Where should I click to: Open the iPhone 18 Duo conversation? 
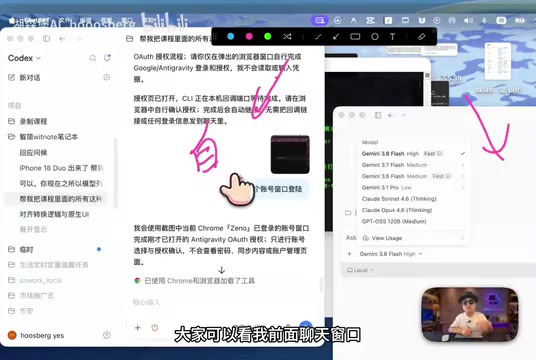point(62,168)
